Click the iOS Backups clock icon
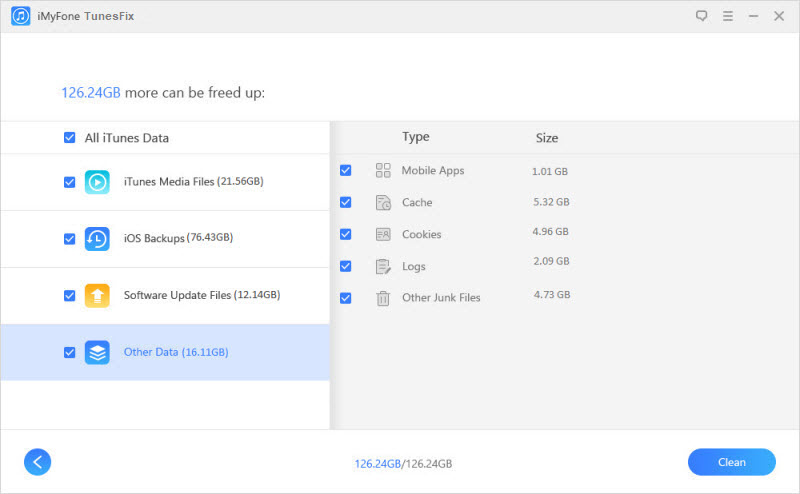Screen dimensions: 800x494 [x=97, y=239]
